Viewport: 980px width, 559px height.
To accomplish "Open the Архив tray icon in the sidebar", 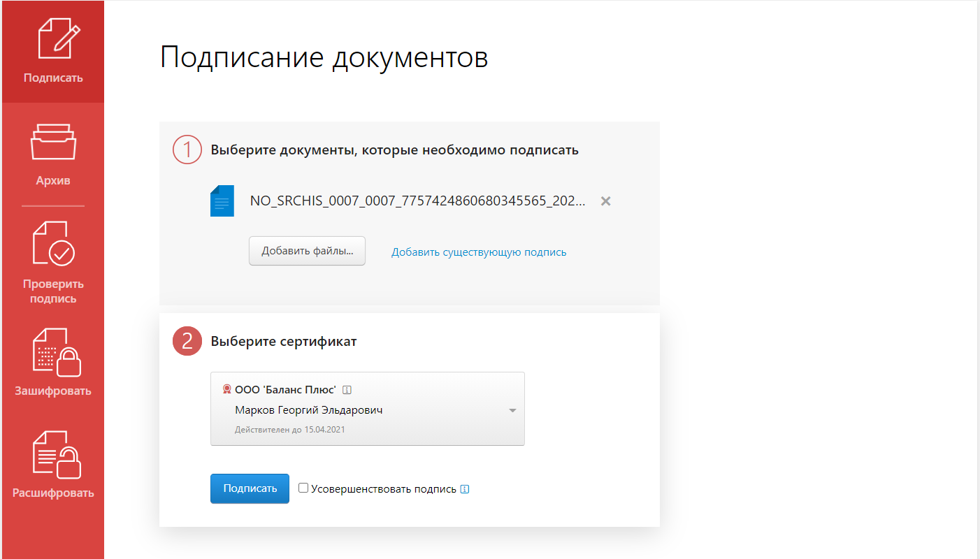I will pyautogui.click(x=53, y=143).
